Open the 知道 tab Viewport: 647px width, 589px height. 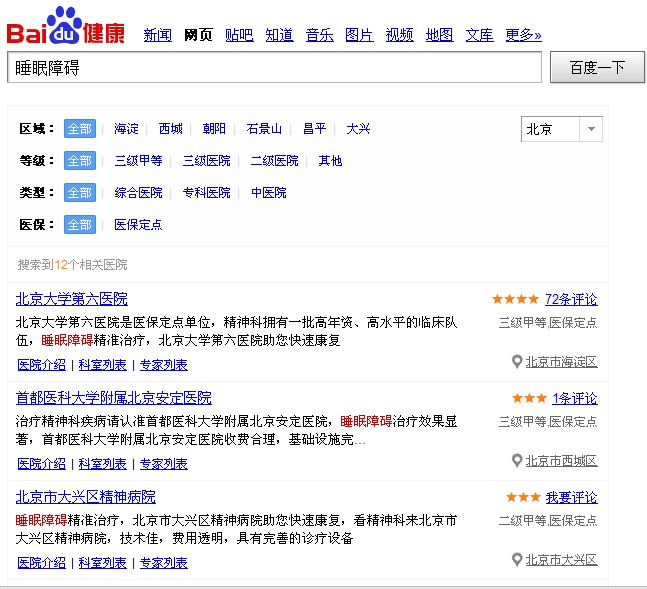(279, 35)
